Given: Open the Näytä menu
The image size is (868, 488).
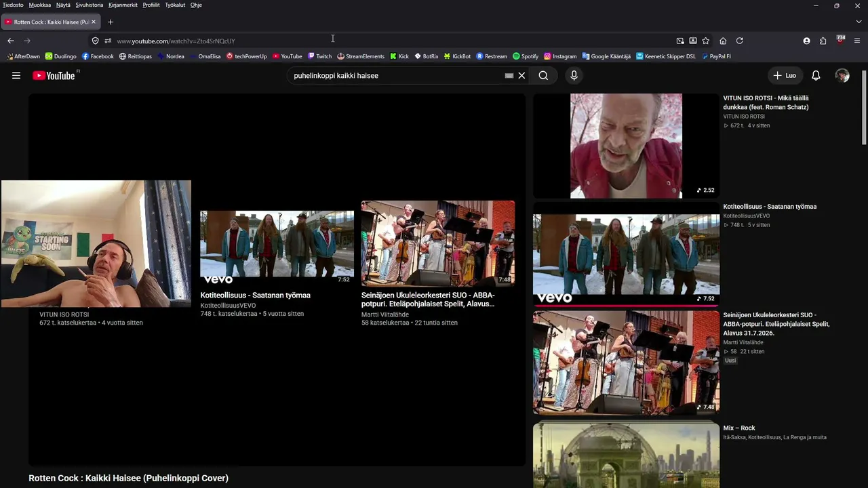Looking at the screenshot, I should [x=63, y=5].
